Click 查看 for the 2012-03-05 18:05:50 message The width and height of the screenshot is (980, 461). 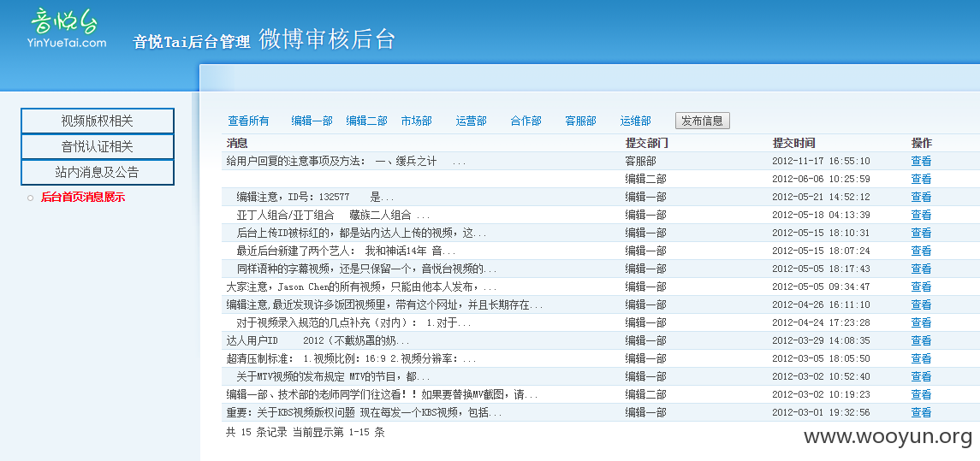tap(921, 359)
